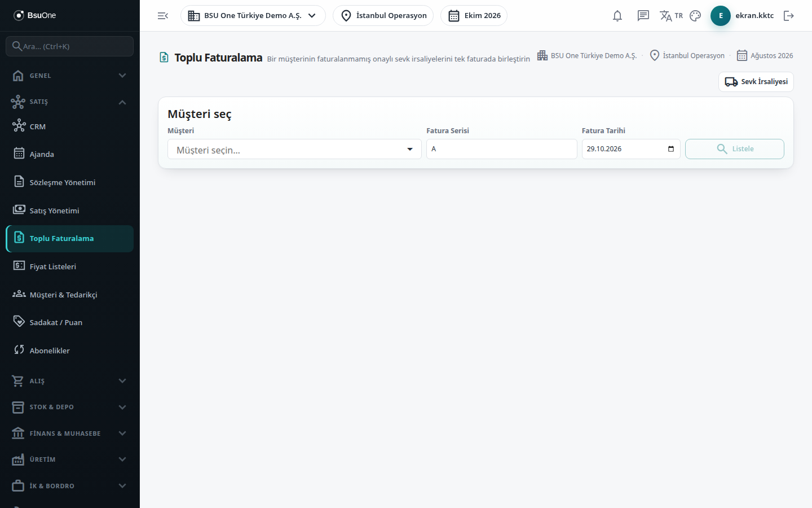Open Fiyat Listeleri in the sidebar
812x508 pixels.
(x=70, y=266)
